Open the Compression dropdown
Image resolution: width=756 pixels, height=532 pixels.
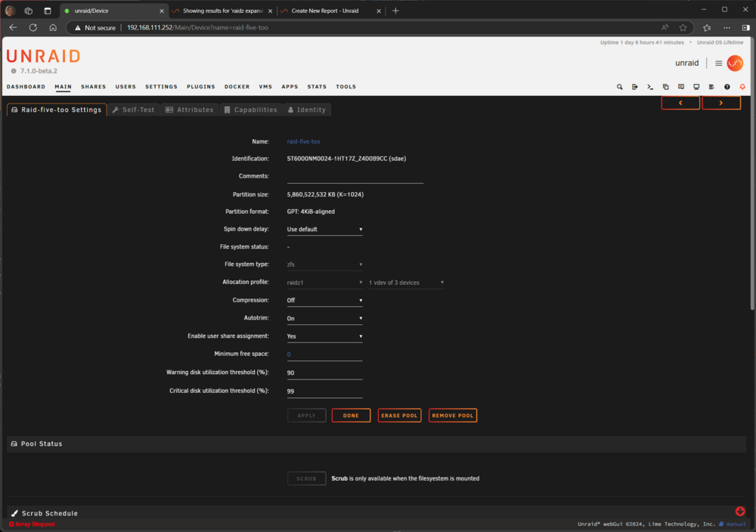click(x=324, y=300)
